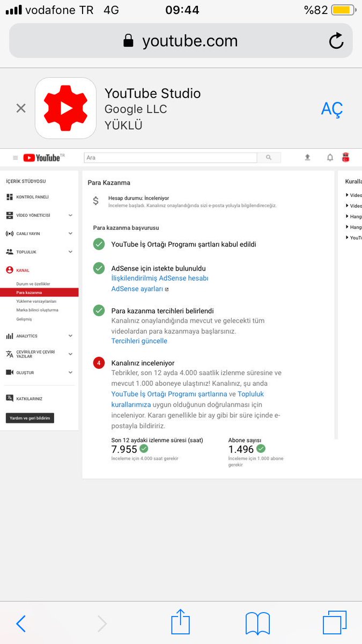The width and height of the screenshot is (362, 644).
Task: Open Gelişmiş channel settings
Action: [24, 319]
